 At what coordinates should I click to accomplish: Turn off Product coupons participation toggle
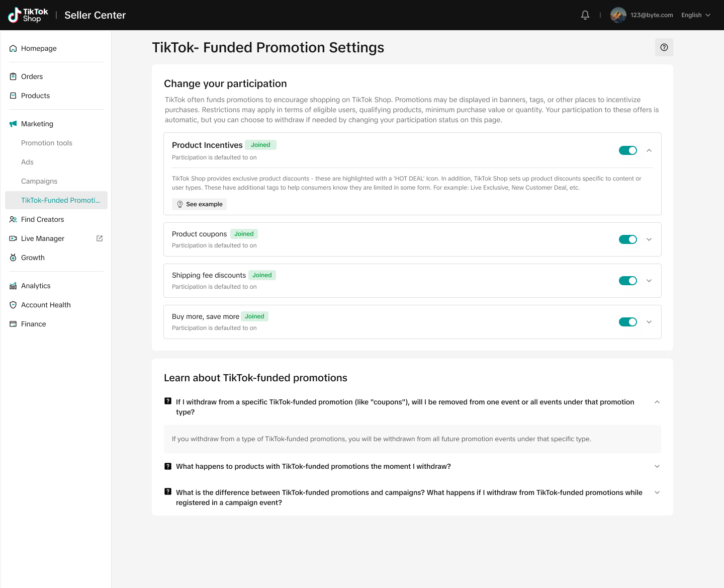pyautogui.click(x=627, y=239)
